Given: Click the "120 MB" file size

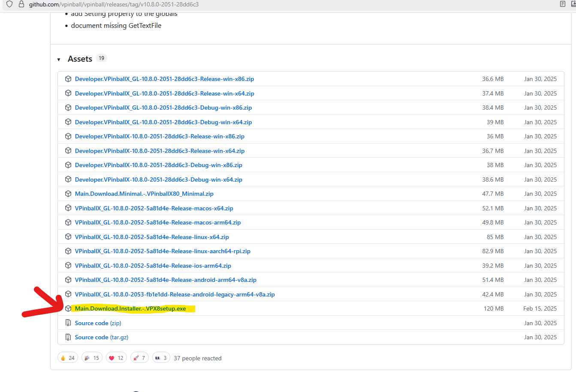Looking at the screenshot, I should pos(494,308).
